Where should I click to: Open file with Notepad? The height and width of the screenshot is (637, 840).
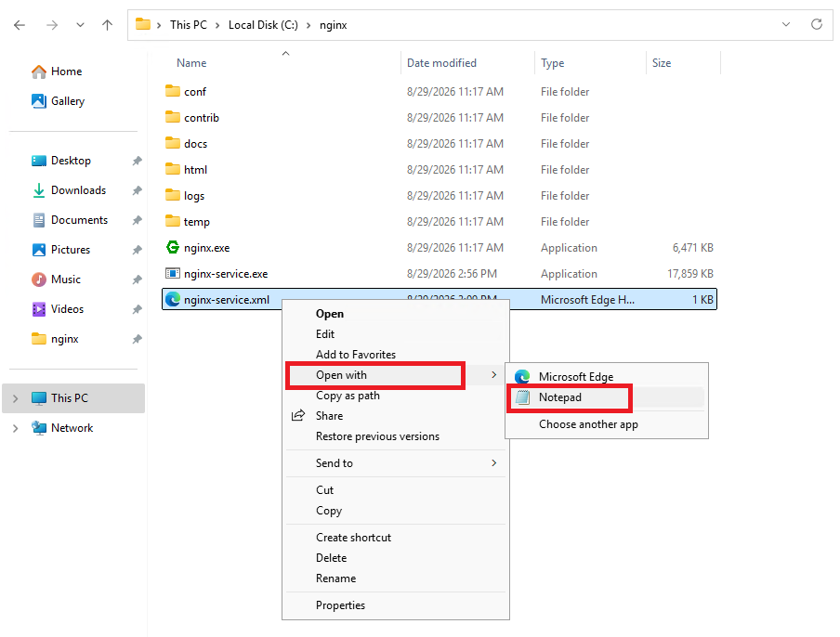607,397
